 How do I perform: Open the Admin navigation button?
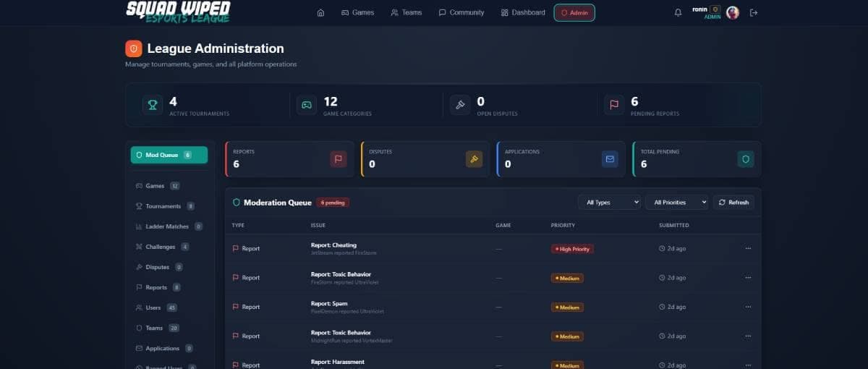coord(574,12)
